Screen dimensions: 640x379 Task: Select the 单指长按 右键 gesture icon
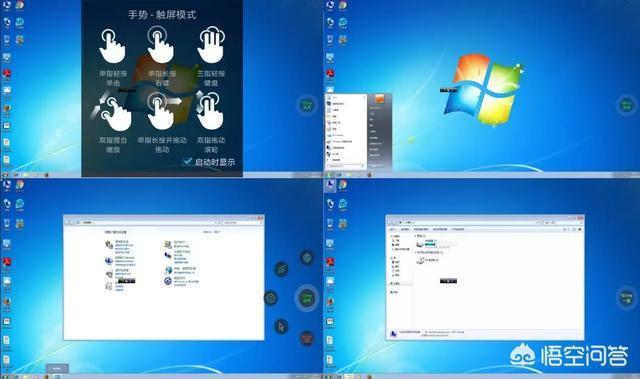pos(160,45)
